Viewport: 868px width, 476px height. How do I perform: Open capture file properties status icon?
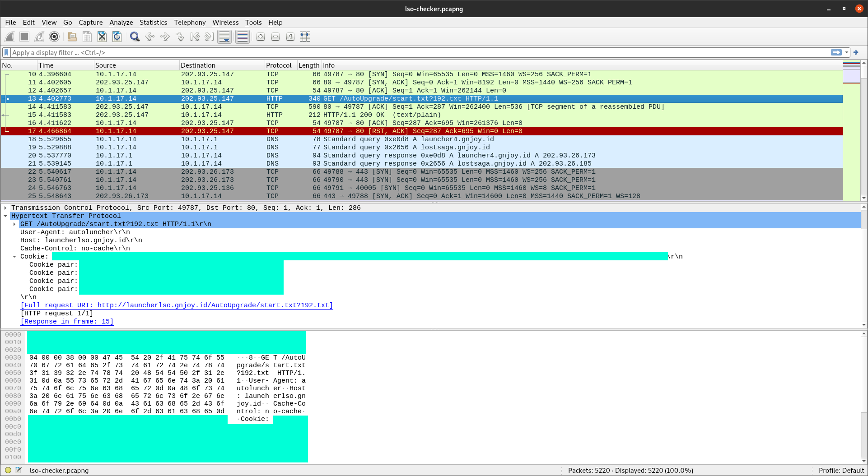(19, 470)
